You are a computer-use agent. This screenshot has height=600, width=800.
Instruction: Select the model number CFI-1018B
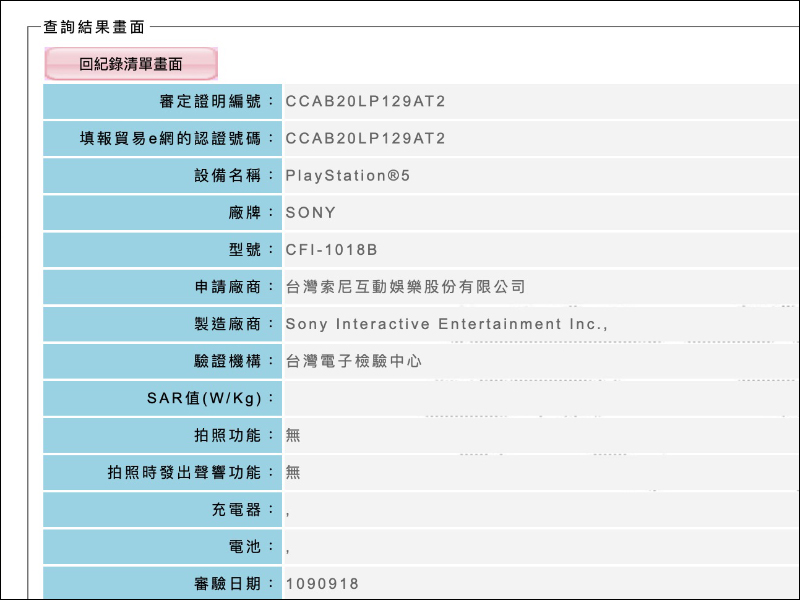331,250
